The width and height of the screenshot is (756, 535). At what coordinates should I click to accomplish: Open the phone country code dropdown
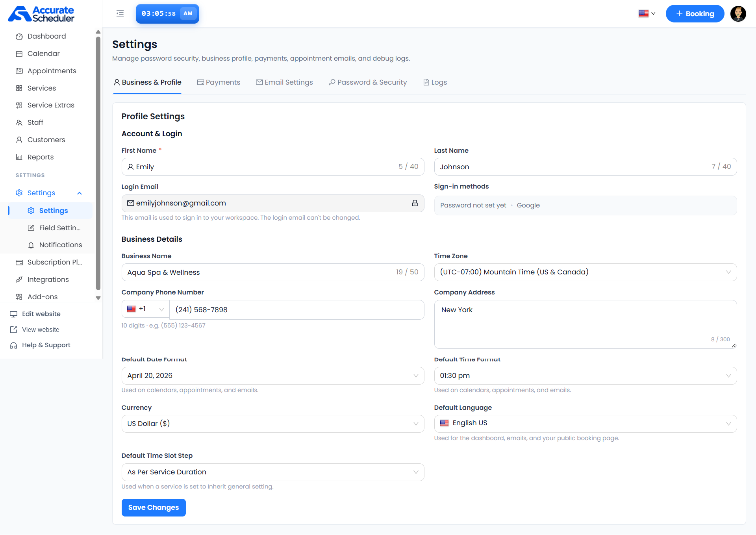tap(145, 309)
